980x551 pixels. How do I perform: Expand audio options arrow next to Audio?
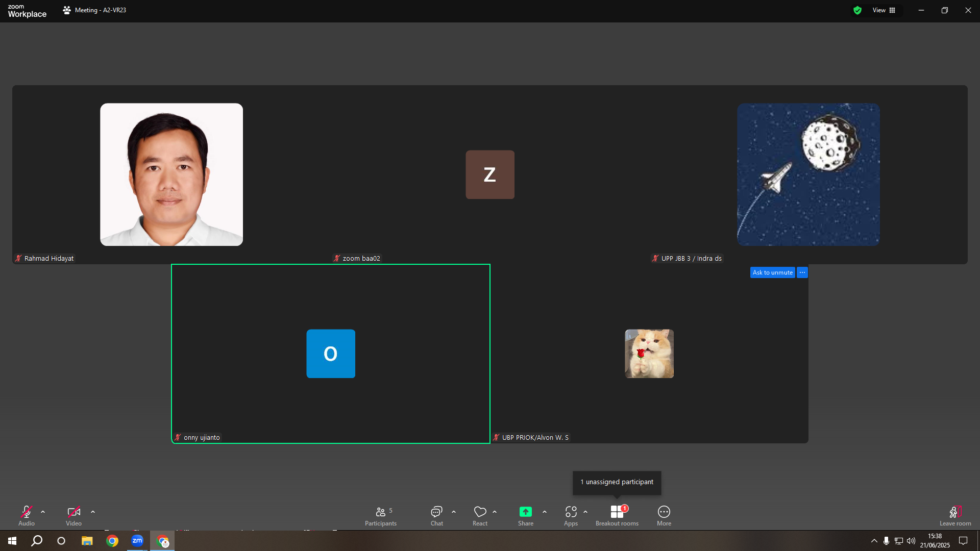click(43, 512)
